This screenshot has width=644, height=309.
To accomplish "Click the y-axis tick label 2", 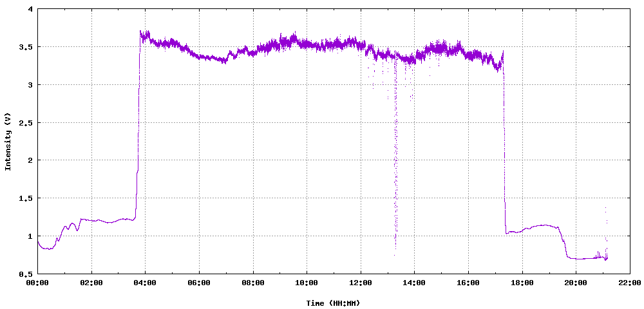I will click(30, 160).
